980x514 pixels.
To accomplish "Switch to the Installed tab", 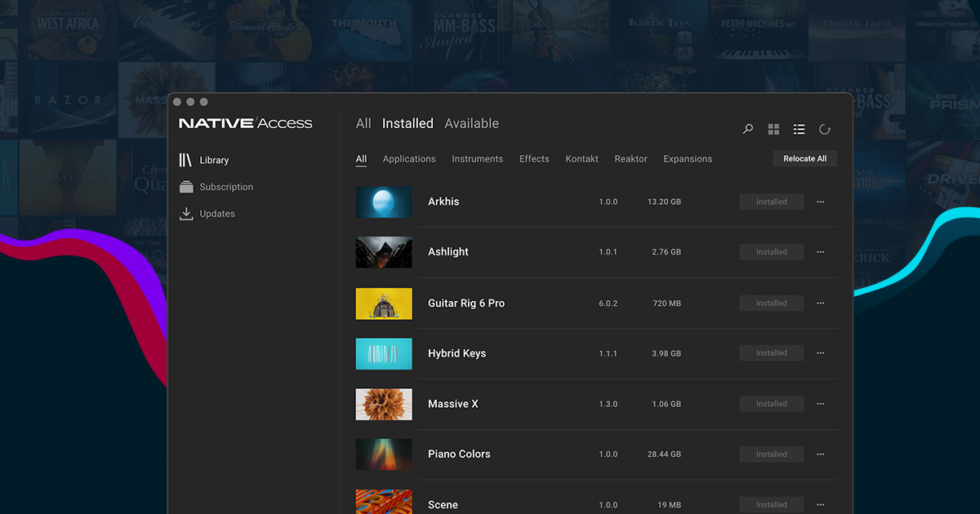I will click(x=407, y=123).
